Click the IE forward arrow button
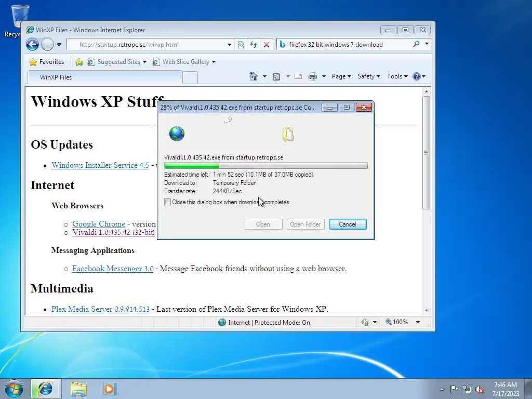Image resolution: width=532 pixels, height=399 pixels. (47, 45)
